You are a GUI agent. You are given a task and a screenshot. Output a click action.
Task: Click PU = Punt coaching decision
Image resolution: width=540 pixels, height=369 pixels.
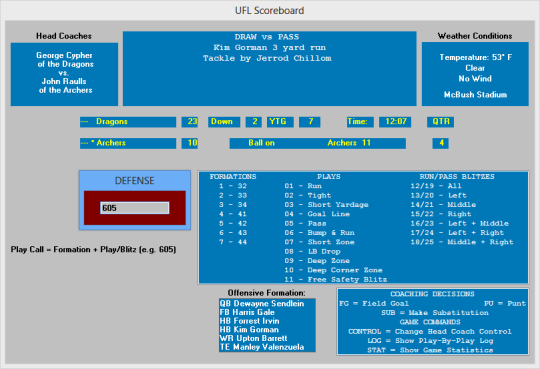[x=505, y=304]
